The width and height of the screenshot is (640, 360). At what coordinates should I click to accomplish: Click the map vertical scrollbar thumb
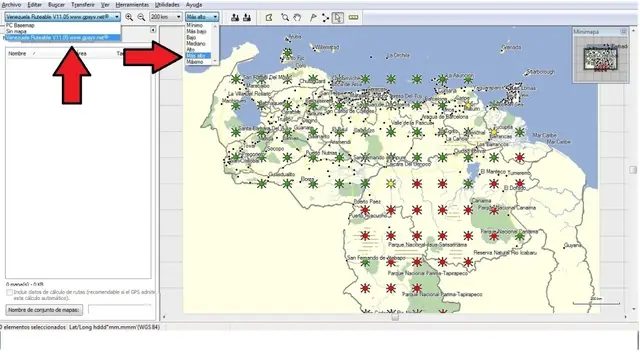[x=633, y=170]
